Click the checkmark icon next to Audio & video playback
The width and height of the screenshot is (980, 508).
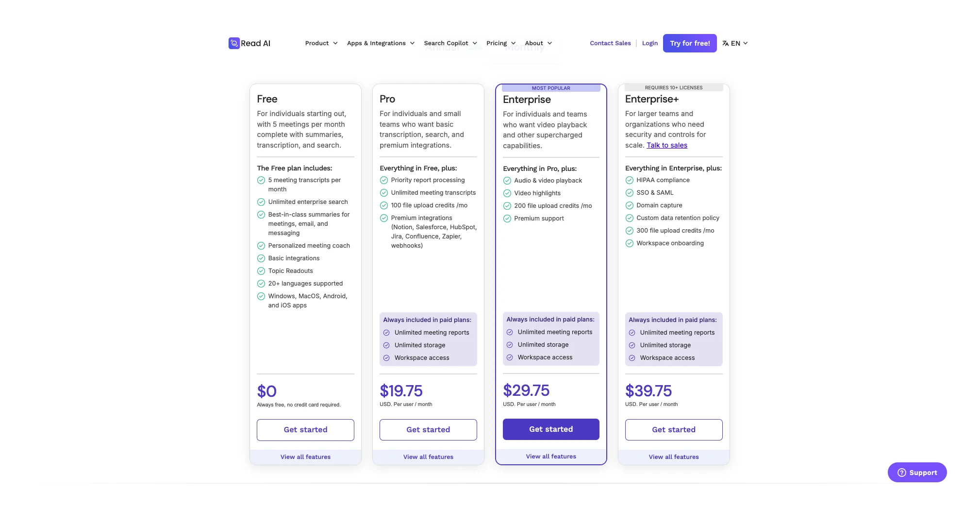coord(507,181)
